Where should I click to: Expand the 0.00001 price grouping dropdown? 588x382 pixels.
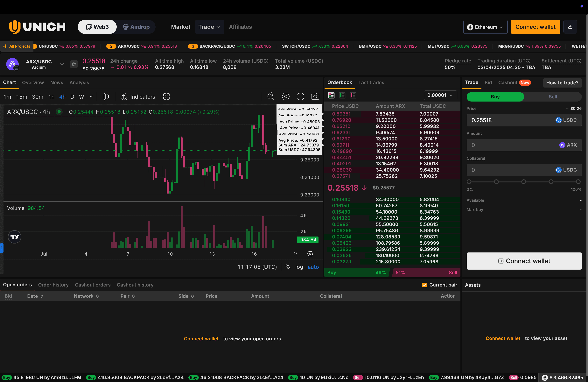click(440, 95)
